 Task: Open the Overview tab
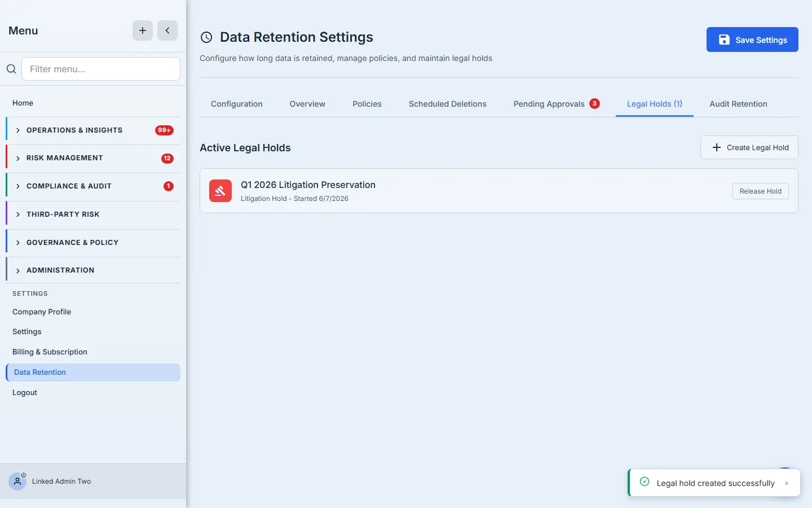[x=307, y=104]
